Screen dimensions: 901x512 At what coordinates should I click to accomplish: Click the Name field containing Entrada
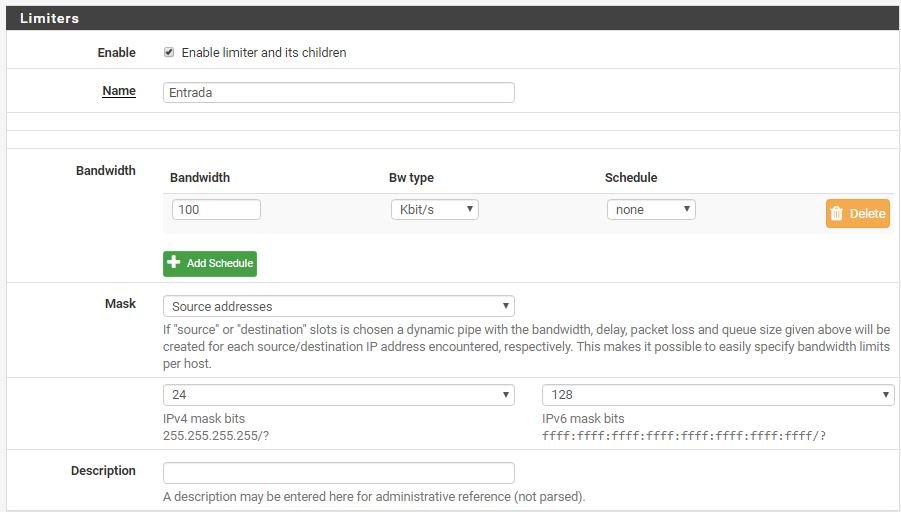pyautogui.click(x=338, y=93)
